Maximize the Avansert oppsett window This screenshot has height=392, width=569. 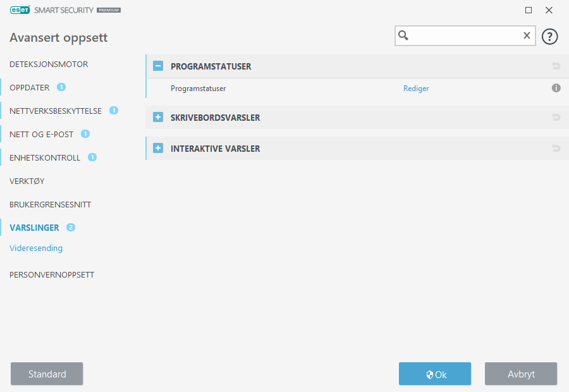pyautogui.click(x=529, y=10)
